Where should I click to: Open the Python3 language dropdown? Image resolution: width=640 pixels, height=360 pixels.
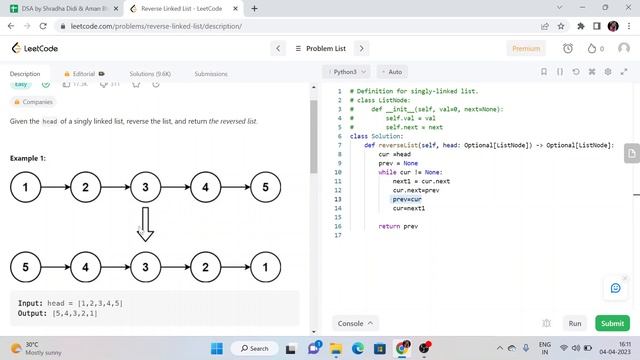[x=347, y=72]
